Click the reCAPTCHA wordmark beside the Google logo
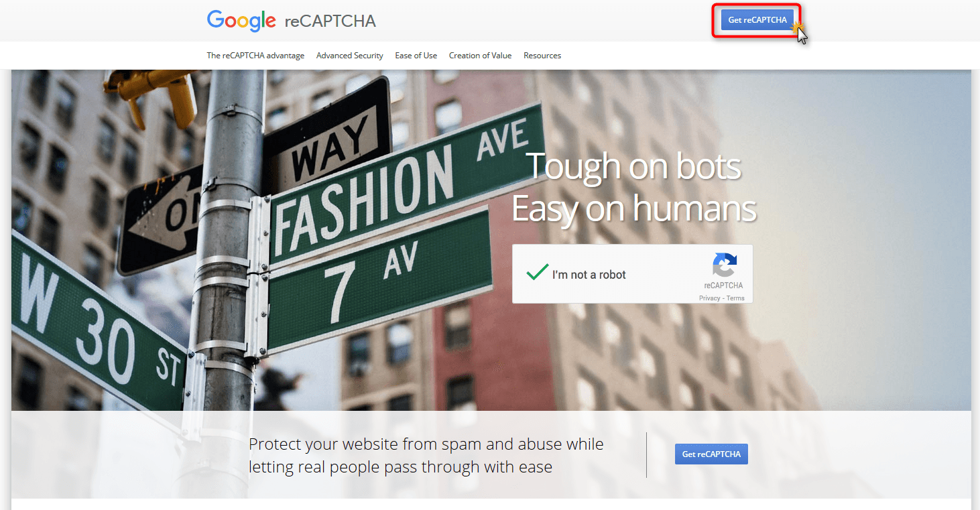 (330, 21)
